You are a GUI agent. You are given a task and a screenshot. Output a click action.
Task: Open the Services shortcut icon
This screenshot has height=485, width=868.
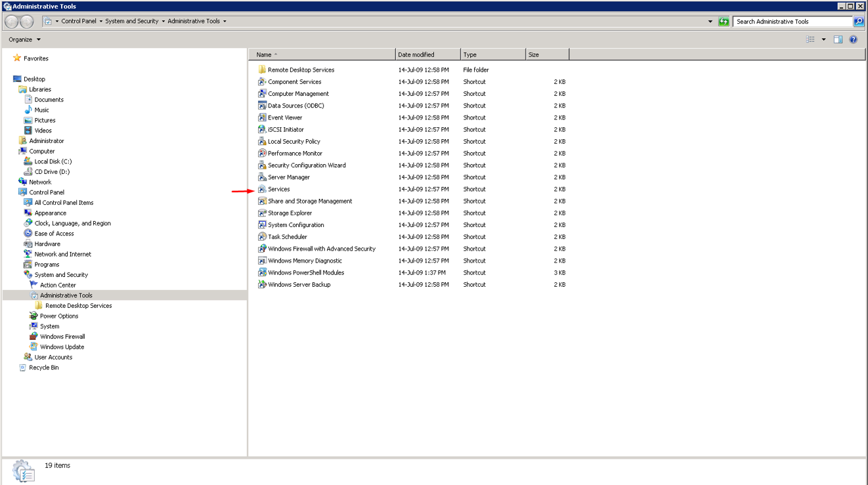tap(262, 189)
